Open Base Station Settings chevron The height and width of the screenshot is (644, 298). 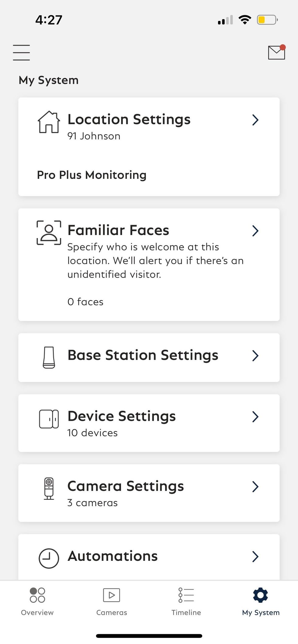pos(255,356)
